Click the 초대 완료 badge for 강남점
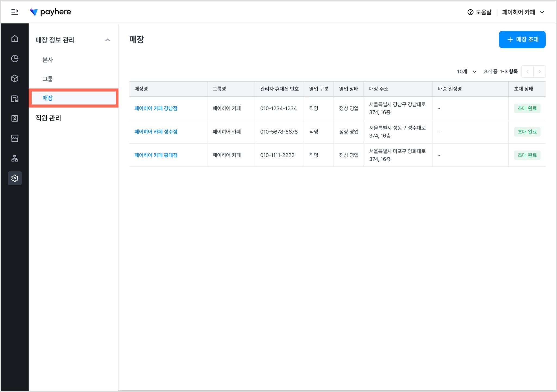This screenshot has width=557, height=392. [527, 108]
